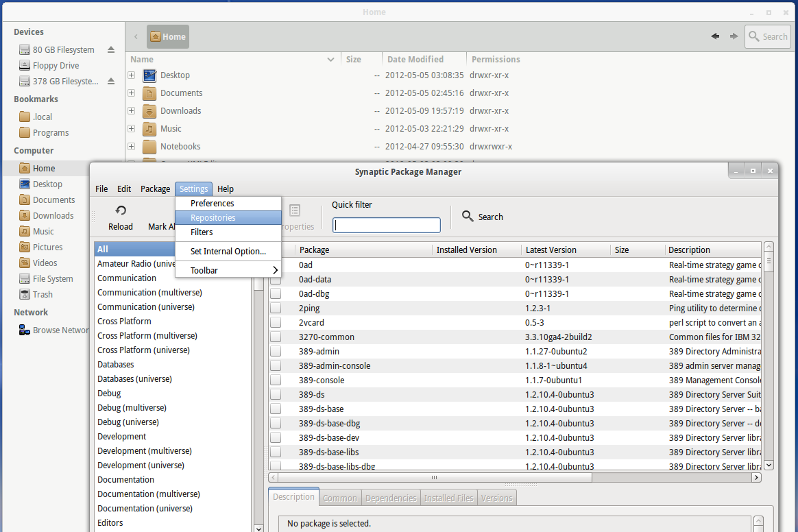Open the Package menu
Screen dimensions: 798x532
click(155, 189)
